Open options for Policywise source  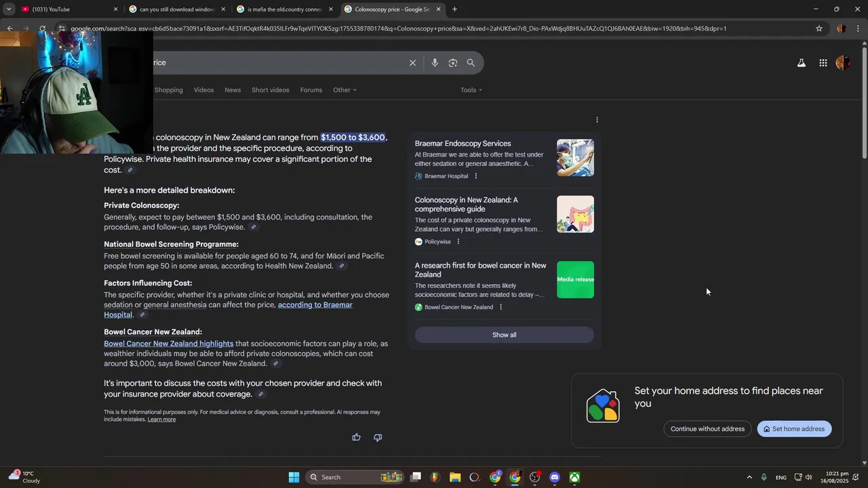458,242
